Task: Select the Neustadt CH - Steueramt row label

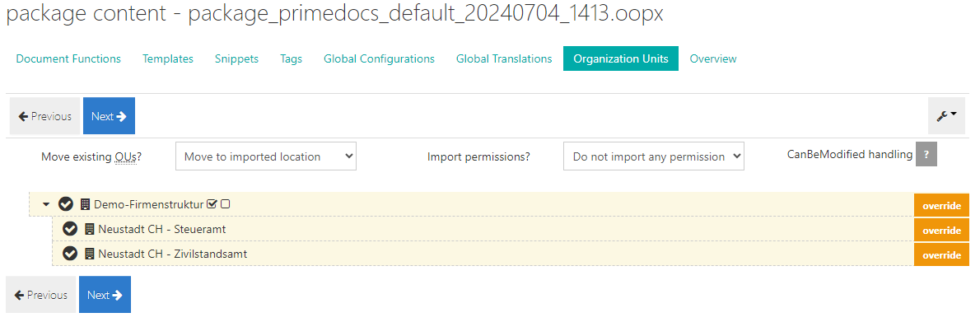Action: 162,230
